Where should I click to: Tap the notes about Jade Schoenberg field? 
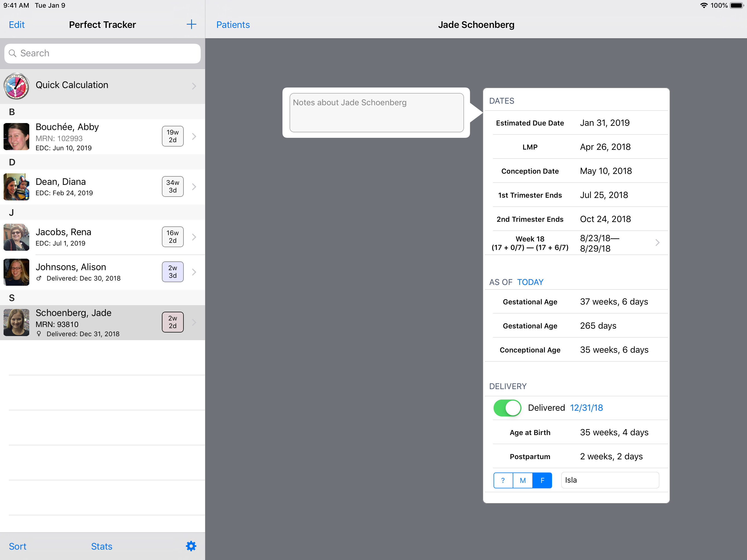(x=376, y=113)
